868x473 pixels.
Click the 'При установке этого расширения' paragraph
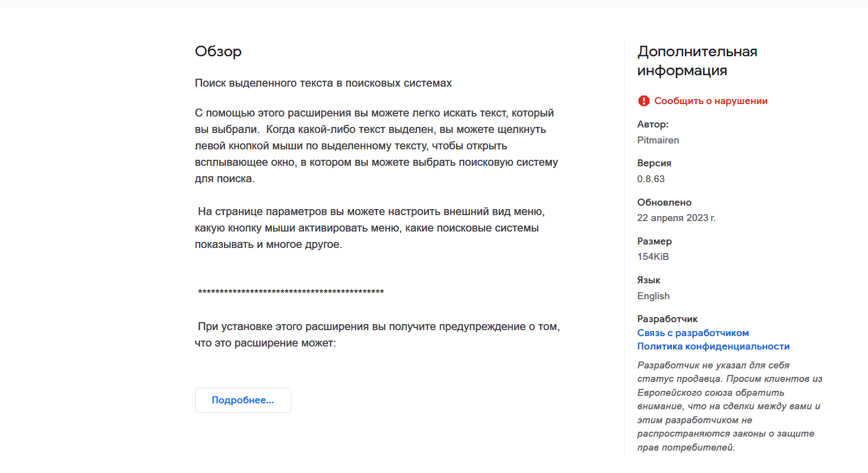377,335
